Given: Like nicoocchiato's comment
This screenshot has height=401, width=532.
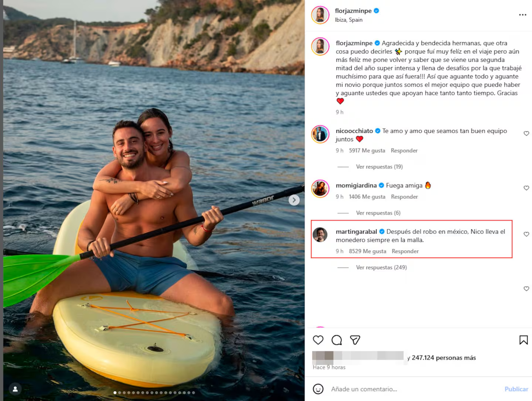Looking at the screenshot, I should (x=526, y=134).
